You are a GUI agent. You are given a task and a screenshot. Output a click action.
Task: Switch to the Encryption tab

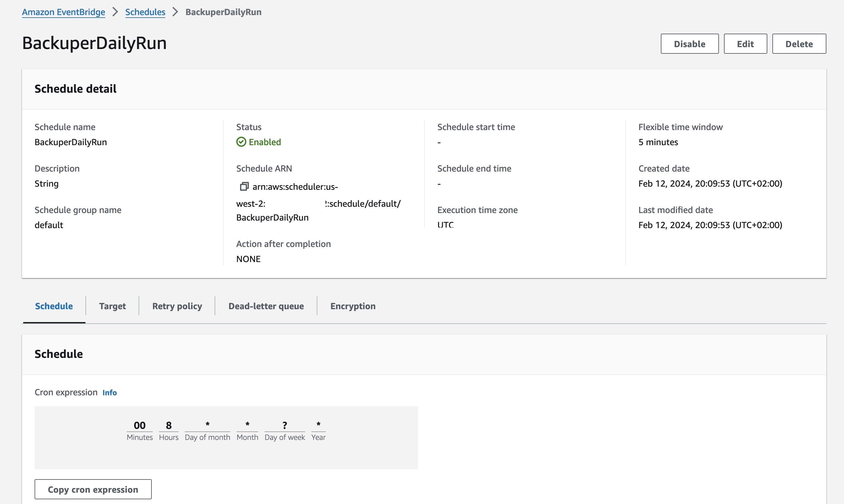353,306
